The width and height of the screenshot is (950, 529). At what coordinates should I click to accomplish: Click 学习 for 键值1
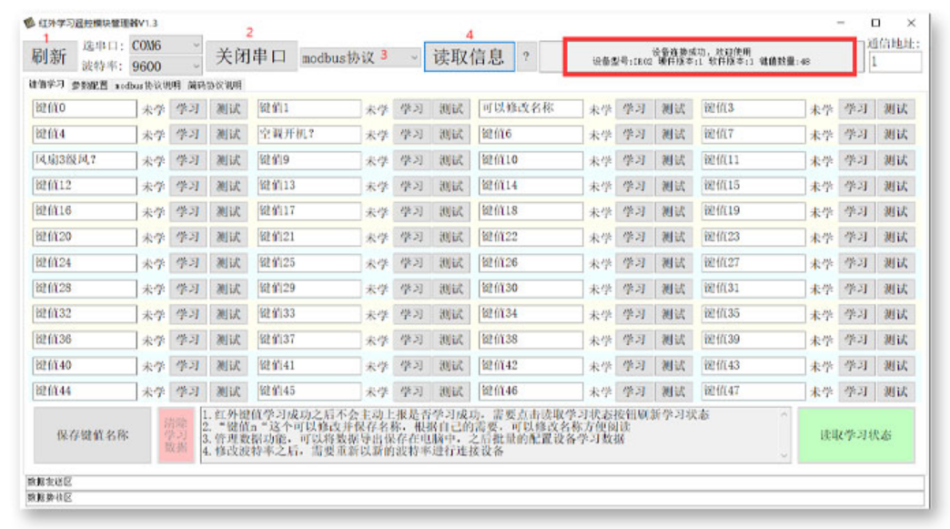[x=411, y=109]
